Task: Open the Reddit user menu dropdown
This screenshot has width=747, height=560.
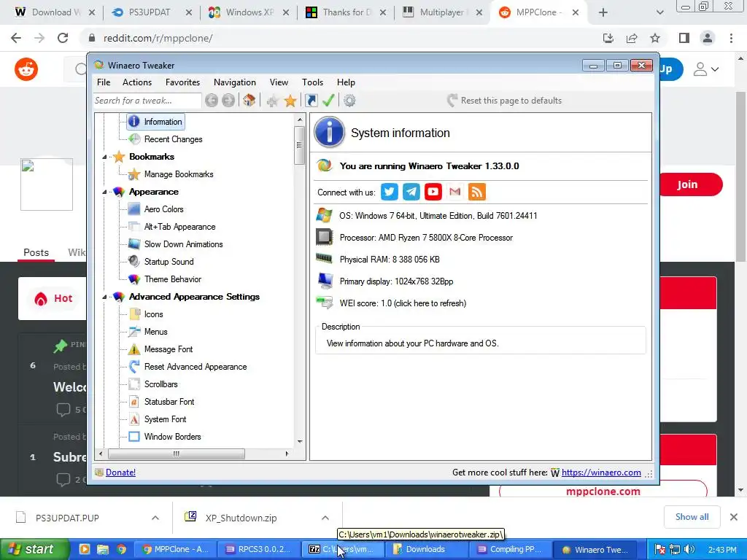Action: (705, 69)
